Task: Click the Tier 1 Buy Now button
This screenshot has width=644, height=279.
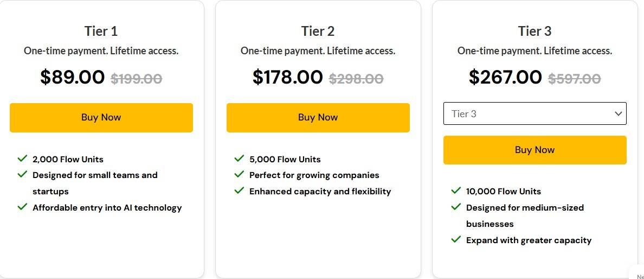Action: tap(101, 117)
